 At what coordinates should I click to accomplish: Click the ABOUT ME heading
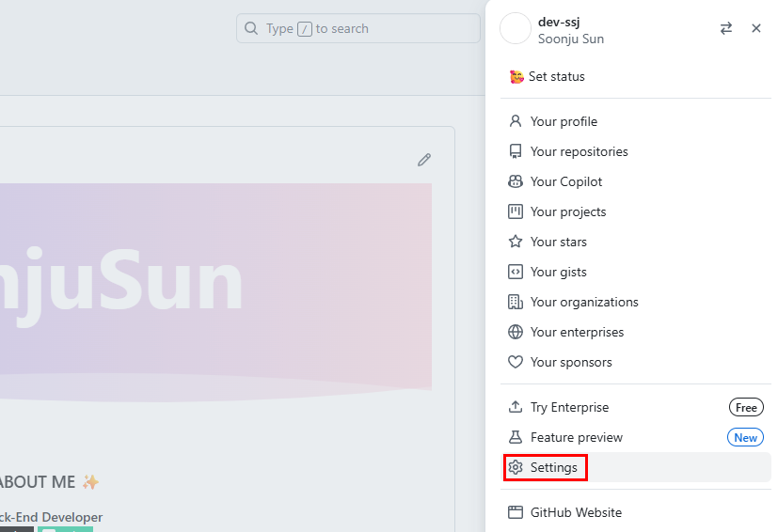click(49, 482)
